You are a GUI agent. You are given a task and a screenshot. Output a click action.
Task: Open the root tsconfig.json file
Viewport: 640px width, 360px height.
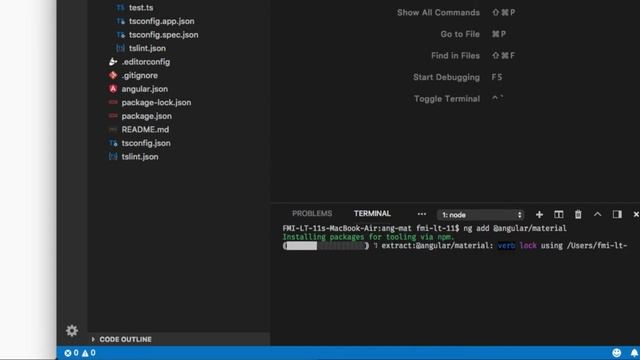[x=146, y=143]
